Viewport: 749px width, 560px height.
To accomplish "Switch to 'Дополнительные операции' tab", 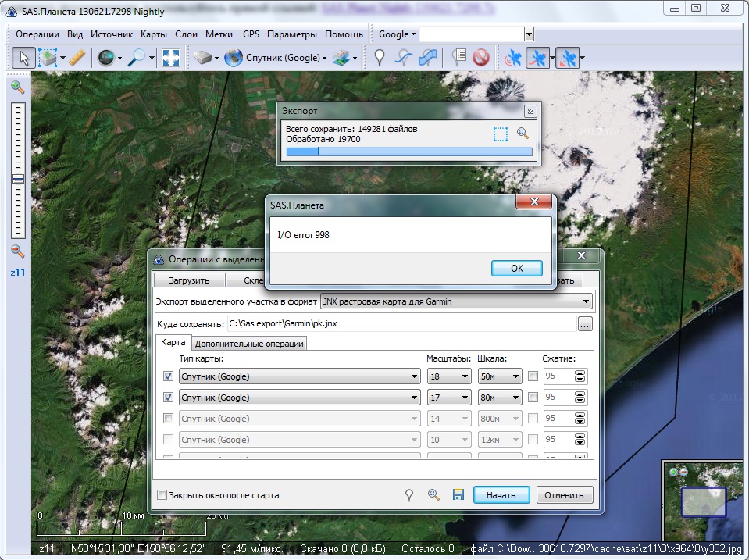I will [x=249, y=343].
